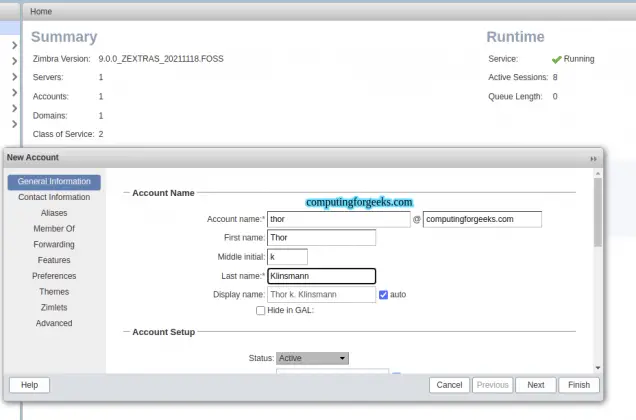The height and width of the screenshot is (420, 636).
Task: Click the dialog vertical scrollbar thumb
Action: [597, 212]
